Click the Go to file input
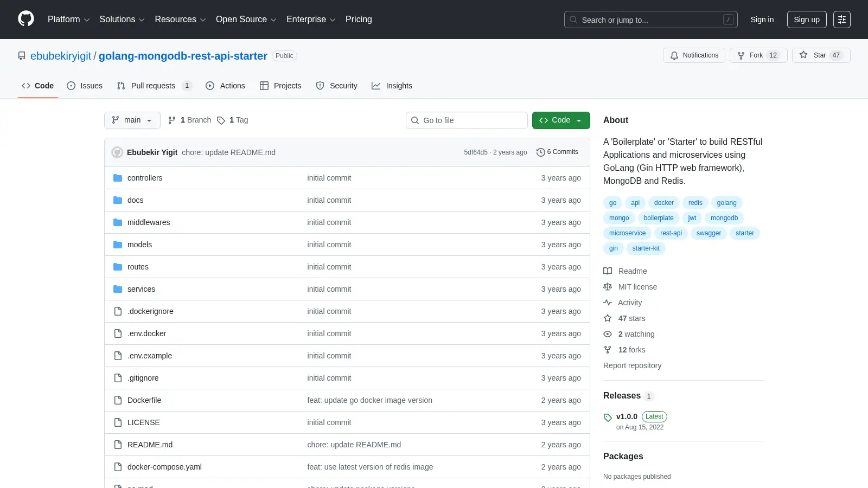The width and height of the screenshot is (868, 488). click(x=467, y=120)
